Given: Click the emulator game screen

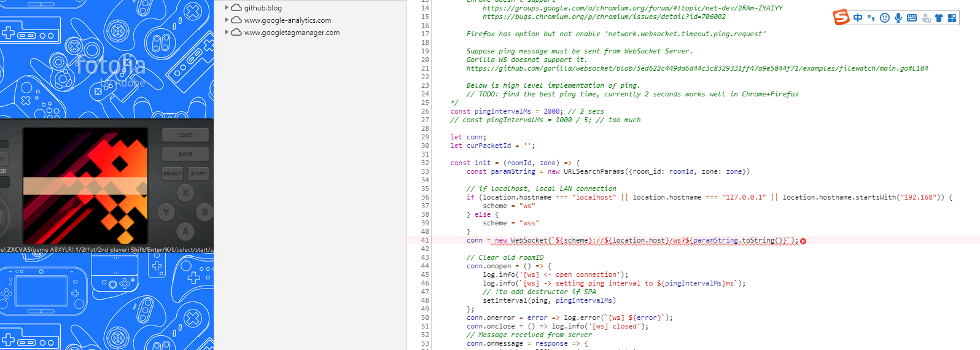Looking at the screenshot, I should pos(85,186).
